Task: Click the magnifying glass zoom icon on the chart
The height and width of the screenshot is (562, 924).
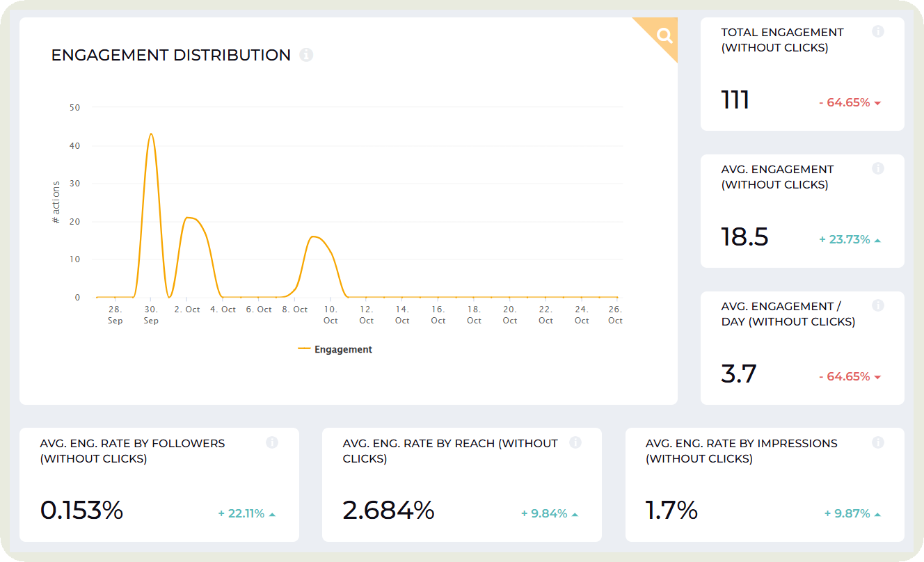Action: [664, 34]
